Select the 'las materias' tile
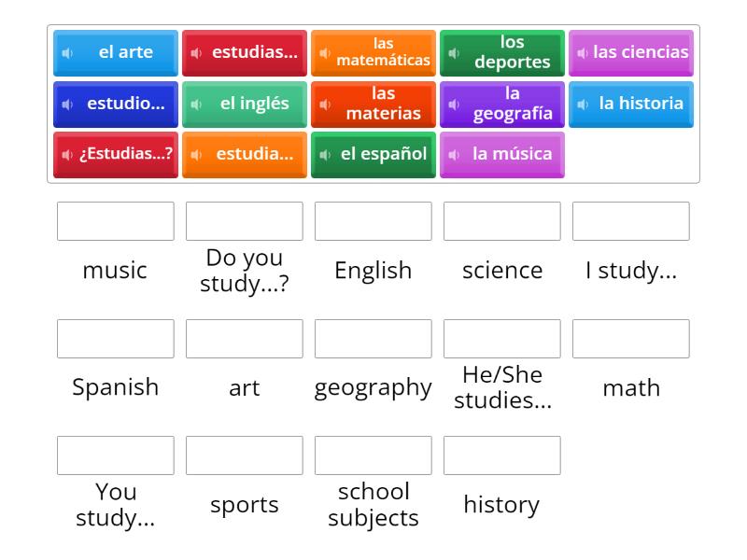Image resolution: width=747 pixels, height=560 pixels. [x=373, y=104]
